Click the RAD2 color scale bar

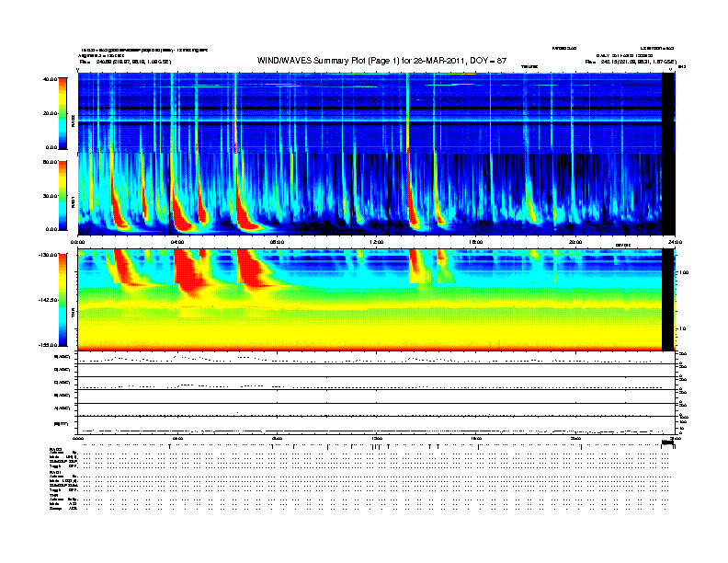click(63, 113)
